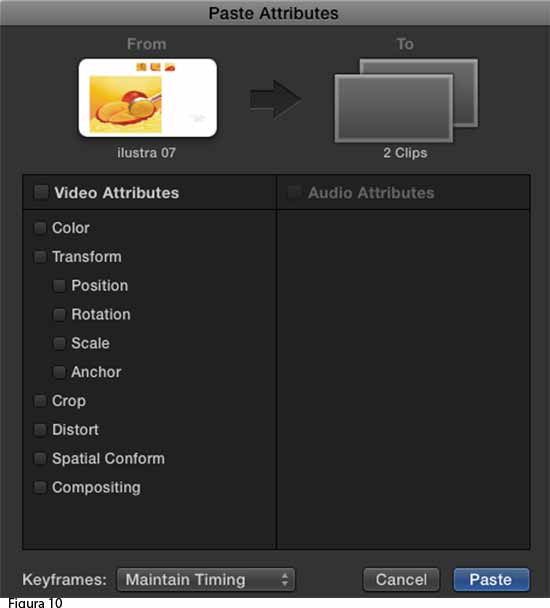Check the Color attribute box
The image size is (550, 608).
40,228
